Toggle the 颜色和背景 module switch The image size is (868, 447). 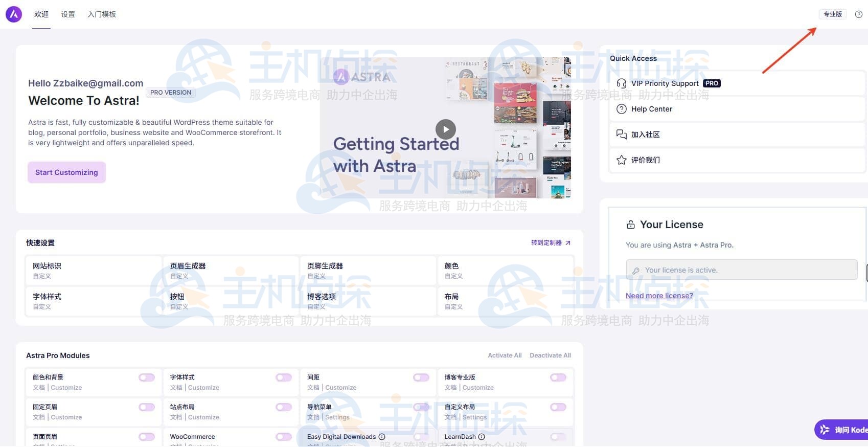coord(147,377)
